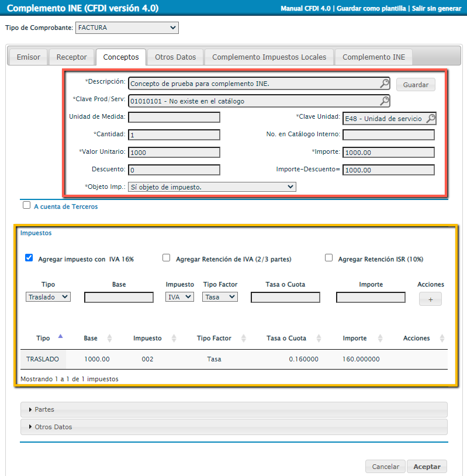This screenshot has width=467, height=476.
Task: Click the Aceptar button
Action: 427,467
